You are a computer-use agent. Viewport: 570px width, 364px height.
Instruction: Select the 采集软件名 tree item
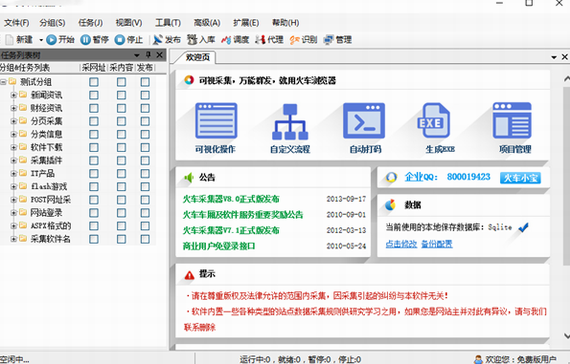click(50, 239)
